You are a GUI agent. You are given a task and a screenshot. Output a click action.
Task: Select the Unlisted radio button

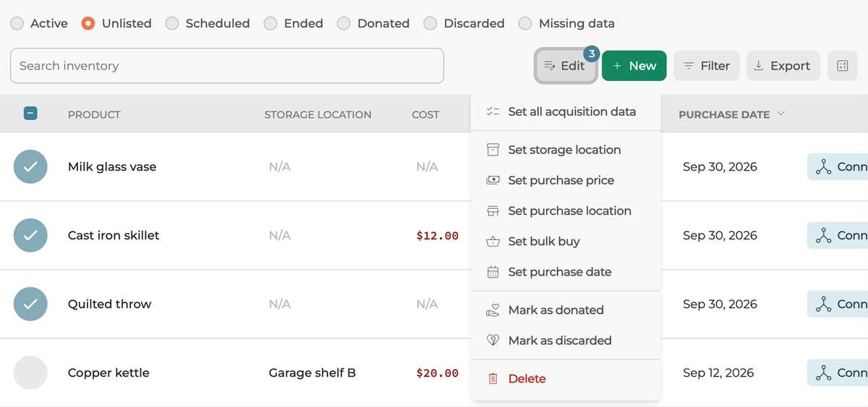click(x=88, y=23)
